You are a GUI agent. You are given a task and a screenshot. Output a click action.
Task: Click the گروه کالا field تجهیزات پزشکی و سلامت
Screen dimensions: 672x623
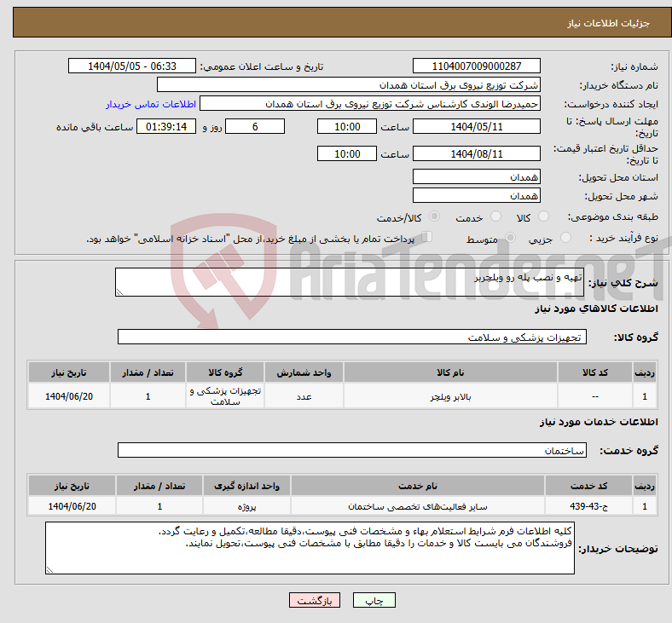click(x=352, y=337)
